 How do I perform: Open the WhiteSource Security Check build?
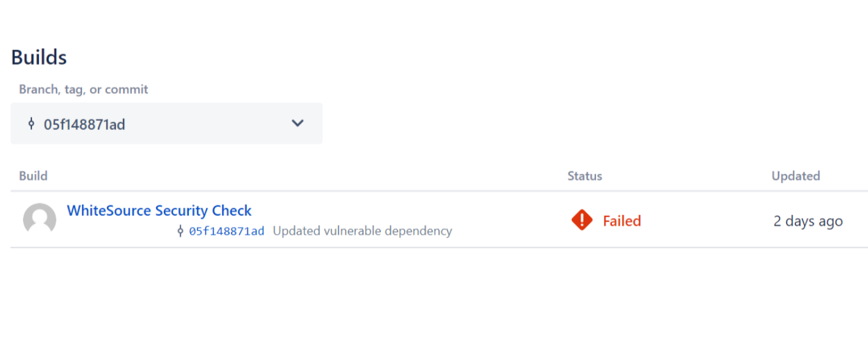click(x=159, y=211)
